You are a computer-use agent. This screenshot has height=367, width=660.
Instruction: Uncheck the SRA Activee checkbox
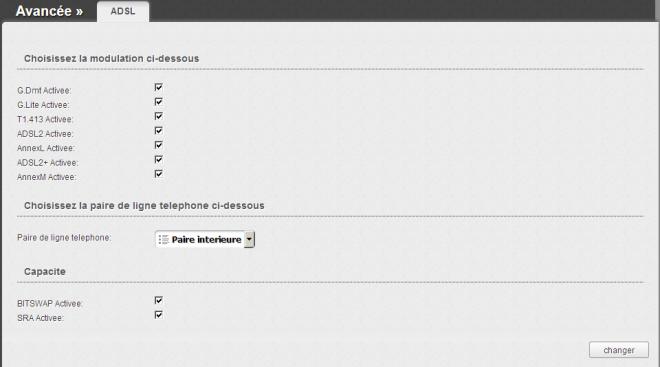tap(158, 314)
